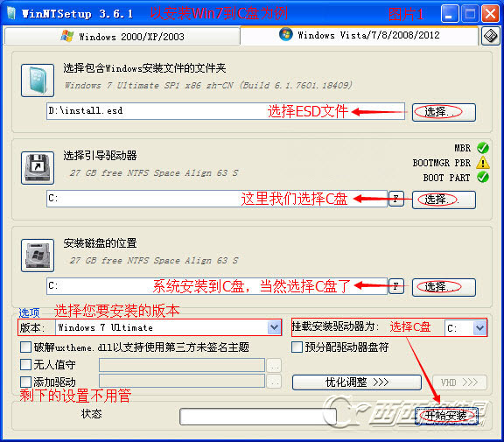Click the browse button beside 添加驱动 field
504x442 pixels.
pos(274,382)
